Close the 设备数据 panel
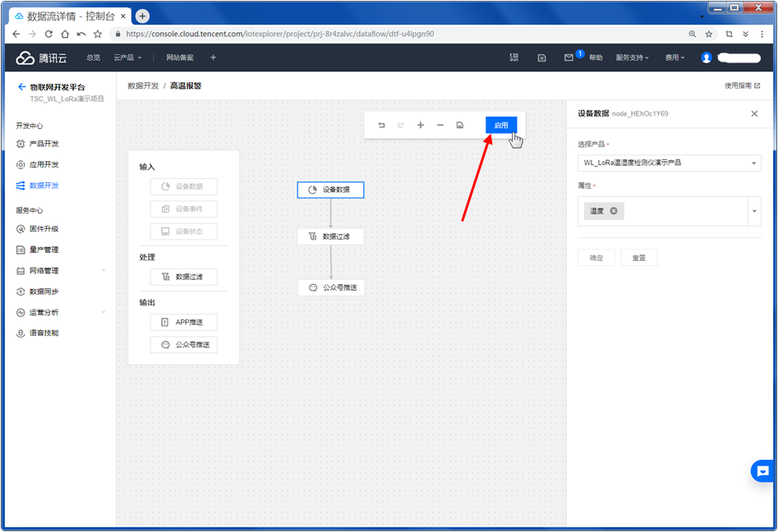778x532 pixels. (754, 113)
